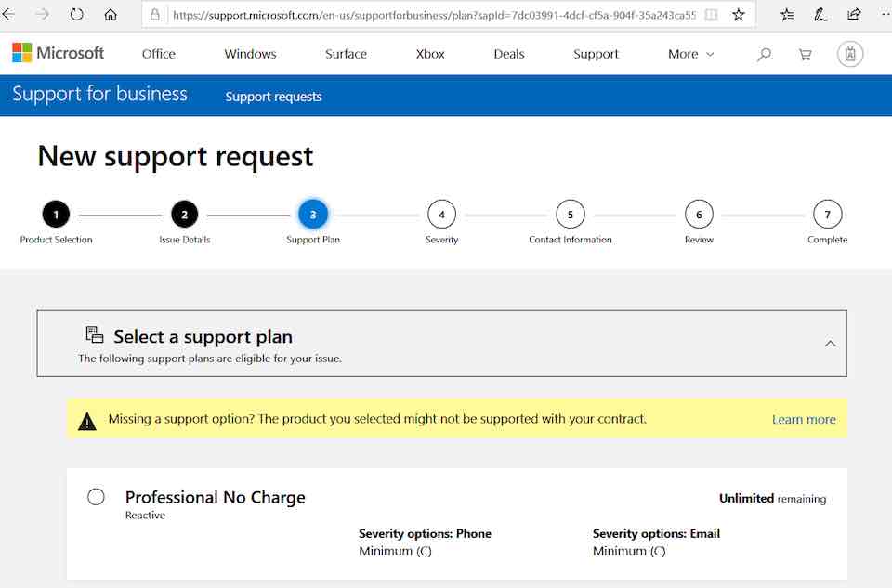Screen dimensions: 892x588
Task: Open the account profile avatar
Action: point(850,54)
